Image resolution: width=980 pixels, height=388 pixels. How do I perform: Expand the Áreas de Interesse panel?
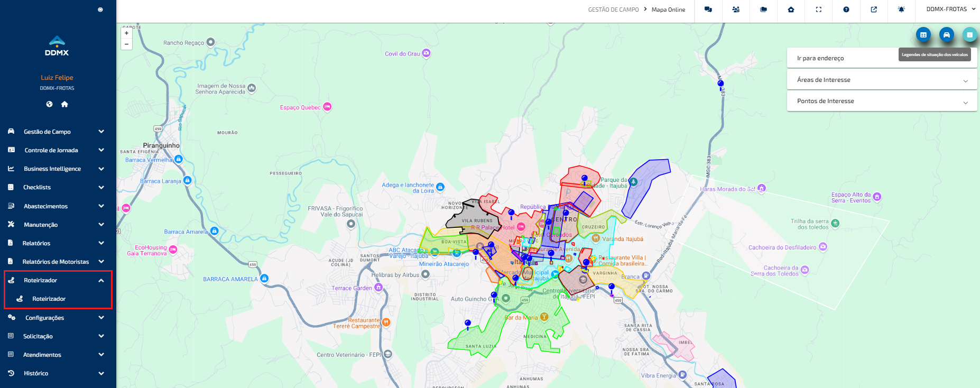882,80
